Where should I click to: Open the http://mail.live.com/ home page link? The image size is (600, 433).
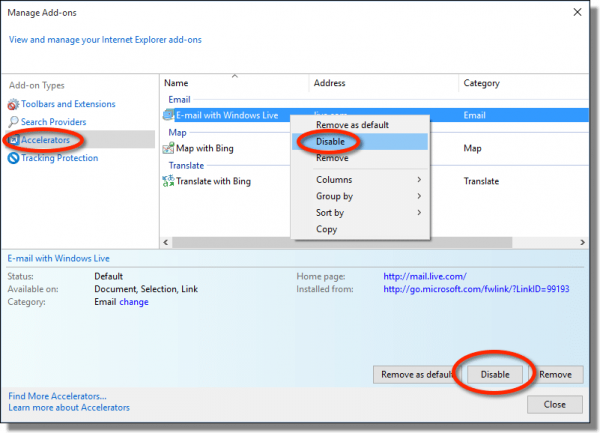pos(425,276)
